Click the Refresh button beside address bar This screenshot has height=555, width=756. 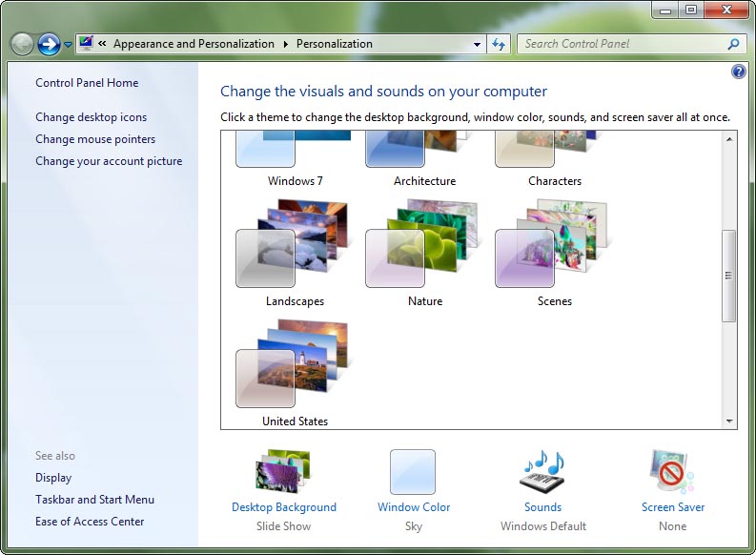click(499, 44)
